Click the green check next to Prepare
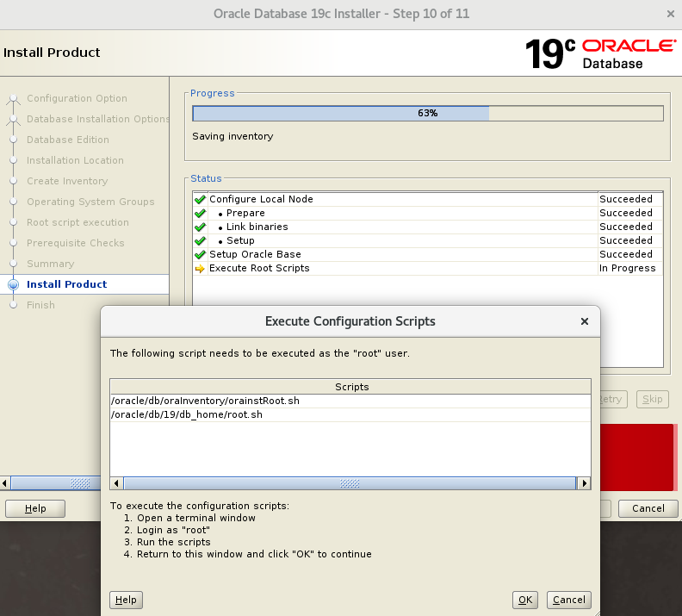 point(200,213)
